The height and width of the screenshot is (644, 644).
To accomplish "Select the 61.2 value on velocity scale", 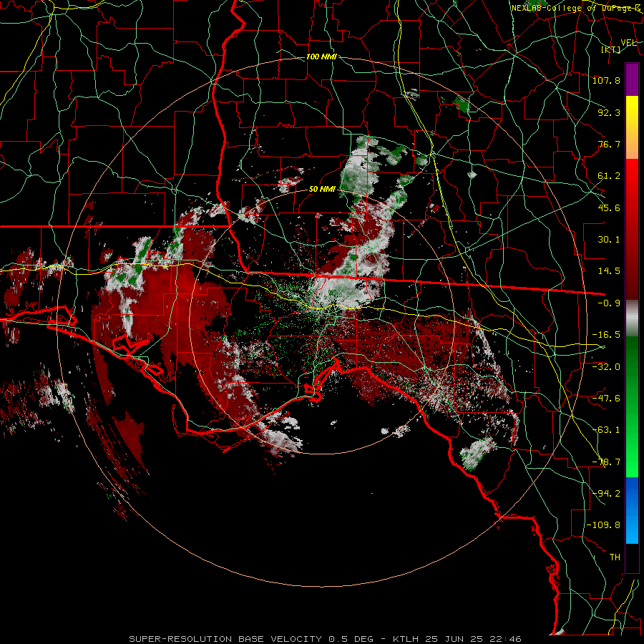I will pyautogui.click(x=609, y=176).
